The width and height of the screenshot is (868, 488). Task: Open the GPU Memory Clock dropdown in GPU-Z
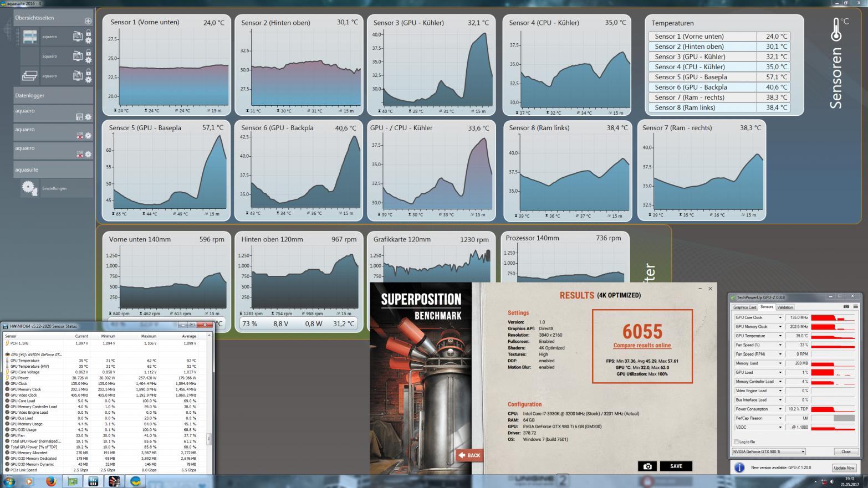(780, 327)
